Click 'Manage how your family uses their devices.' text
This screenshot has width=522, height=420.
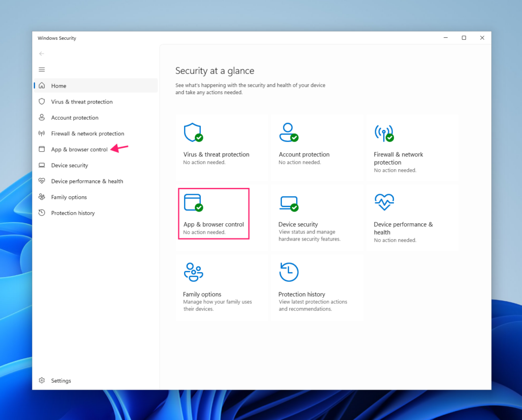pyautogui.click(x=217, y=305)
